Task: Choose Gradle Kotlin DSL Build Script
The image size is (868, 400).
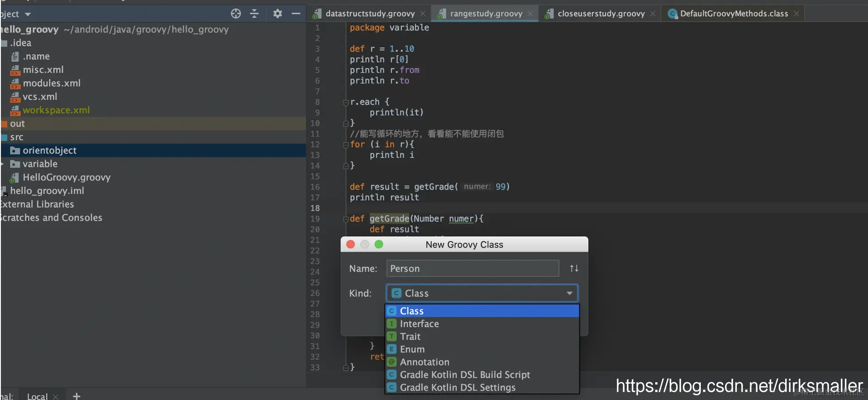Action: point(482,375)
